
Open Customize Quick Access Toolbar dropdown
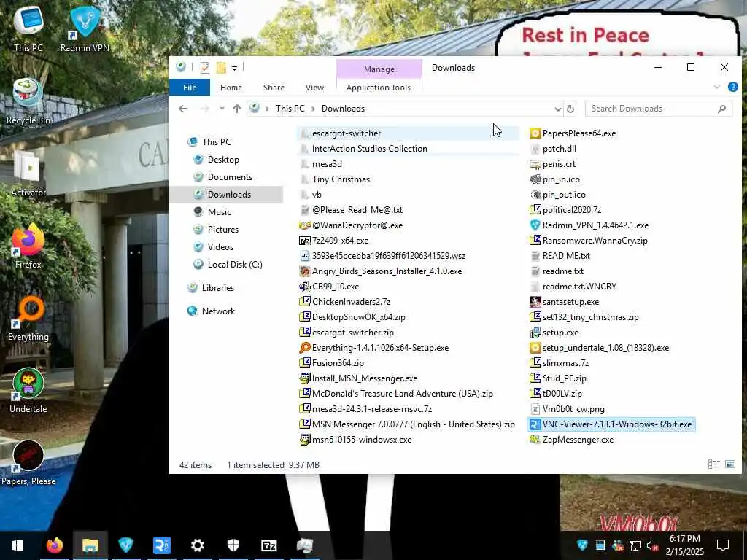point(234,68)
